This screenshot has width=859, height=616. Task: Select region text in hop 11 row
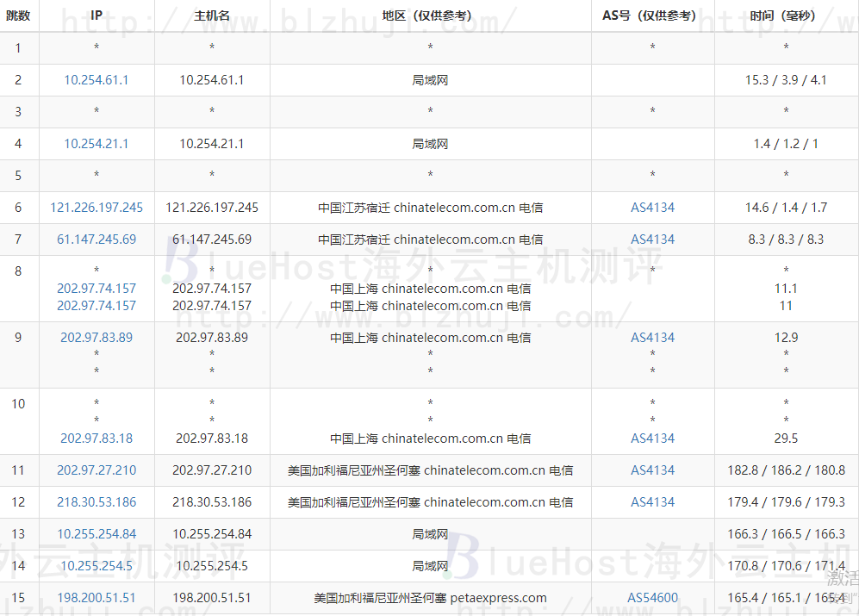pyautogui.click(x=430, y=470)
